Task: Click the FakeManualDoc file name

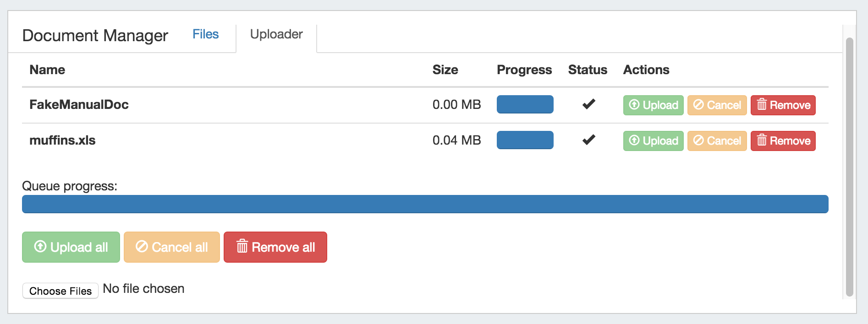Action: [x=79, y=105]
